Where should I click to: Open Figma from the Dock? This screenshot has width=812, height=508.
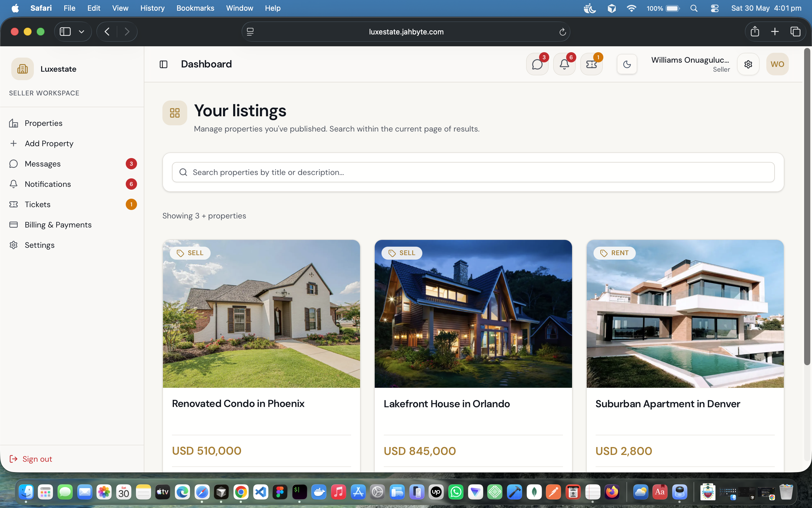(x=280, y=492)
